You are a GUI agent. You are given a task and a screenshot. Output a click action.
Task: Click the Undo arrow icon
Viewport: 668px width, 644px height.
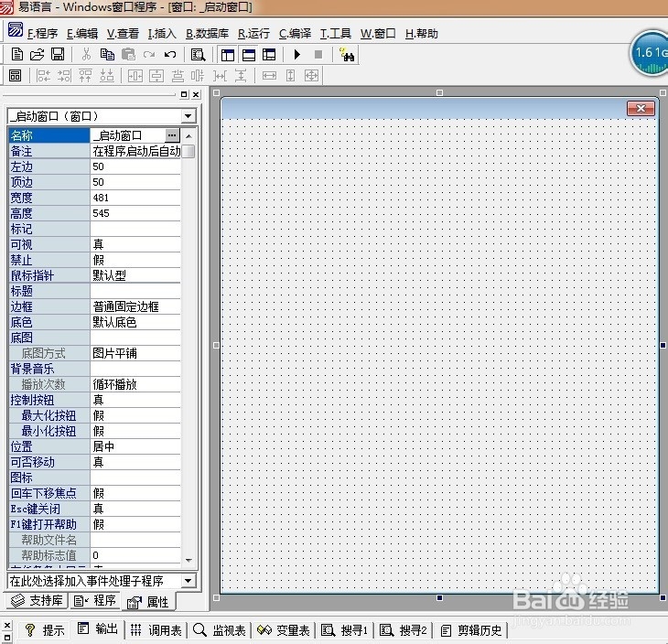click(170, 55)
